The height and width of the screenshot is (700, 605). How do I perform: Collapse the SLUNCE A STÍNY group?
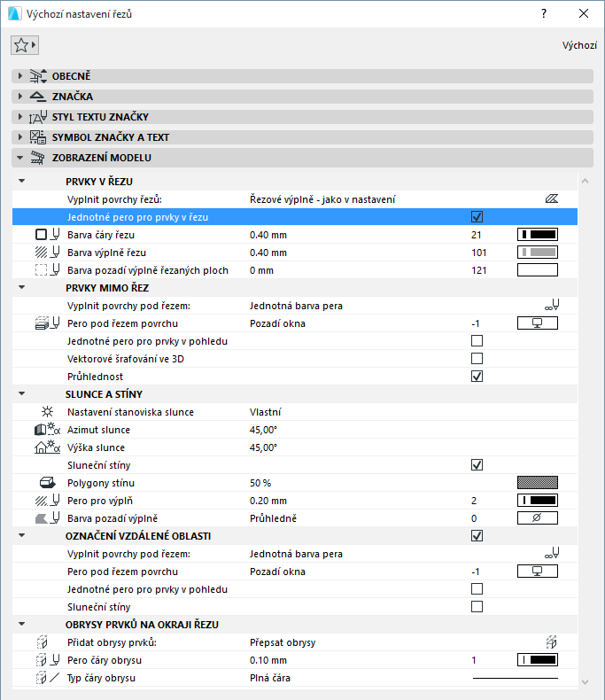tap(21, 393)
